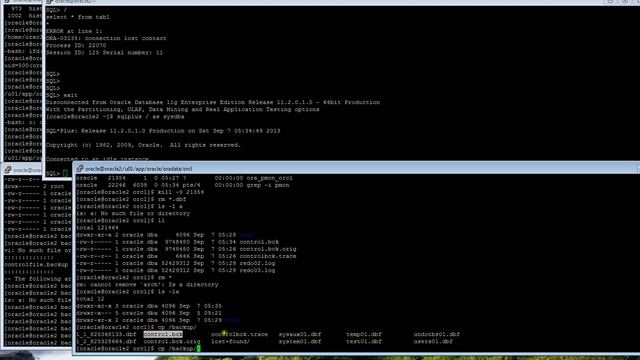Click '1_1_825368133.dbf' in the file list

tap(106, 334)
